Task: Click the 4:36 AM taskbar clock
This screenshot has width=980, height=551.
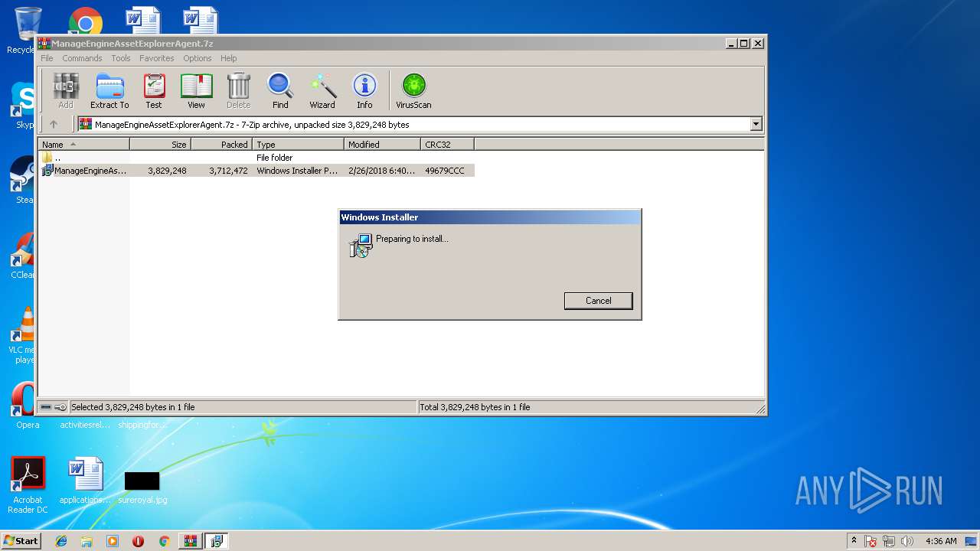Action: pos(941,541)
